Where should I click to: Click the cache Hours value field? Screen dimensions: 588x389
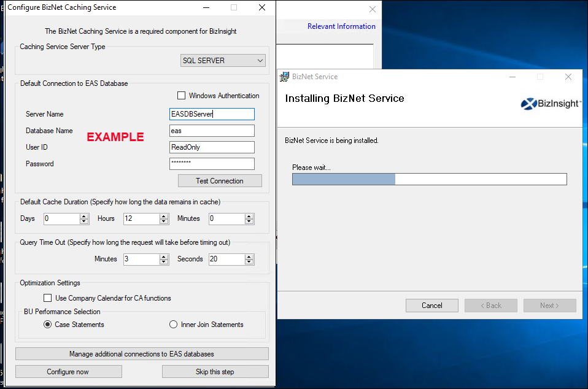point(142,218)
